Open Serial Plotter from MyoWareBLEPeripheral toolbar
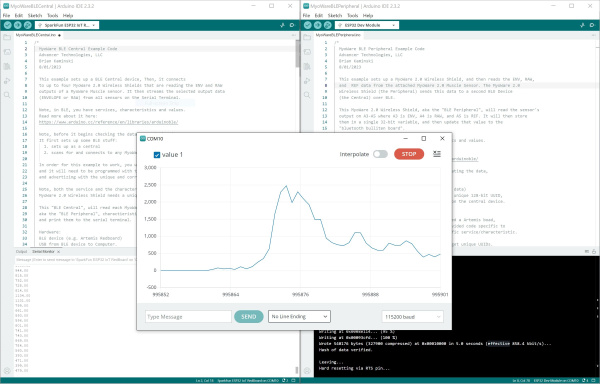 click(x=582, y=25)
